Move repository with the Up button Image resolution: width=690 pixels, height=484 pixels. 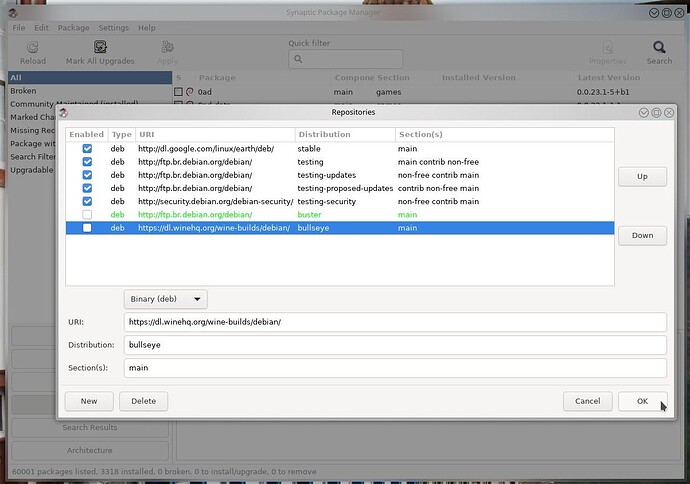[642, 177]
